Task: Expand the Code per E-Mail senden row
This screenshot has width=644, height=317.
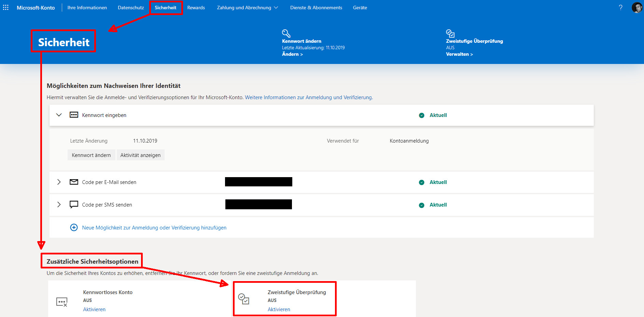Action: coord(59,182)
